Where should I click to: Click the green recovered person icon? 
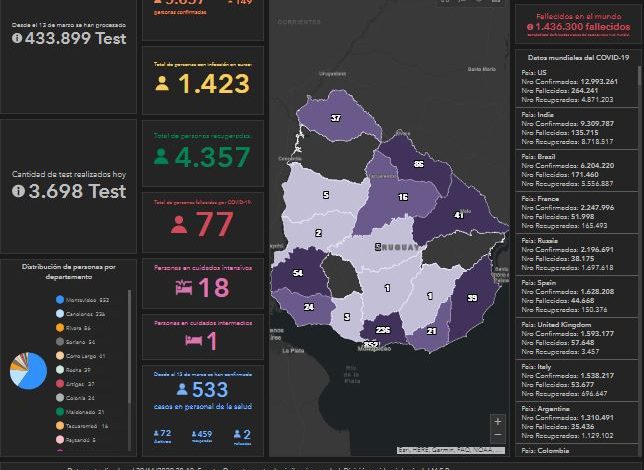(162, 157)
